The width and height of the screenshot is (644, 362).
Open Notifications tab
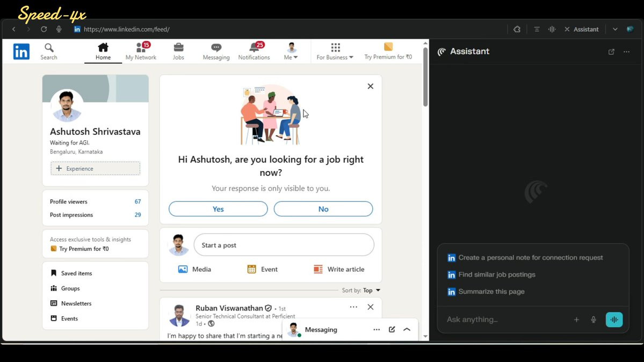pyautogui.click(x=254, y=52)
